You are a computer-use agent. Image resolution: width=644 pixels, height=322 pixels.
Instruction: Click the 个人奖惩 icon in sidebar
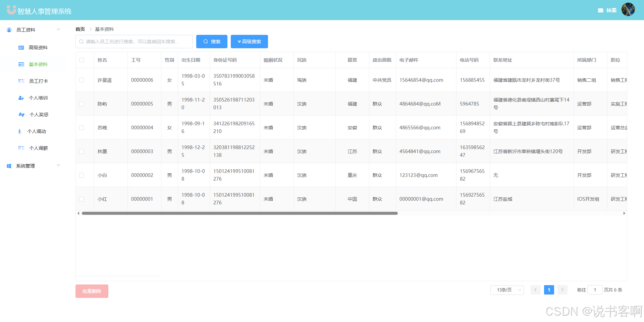coord(21,115)
